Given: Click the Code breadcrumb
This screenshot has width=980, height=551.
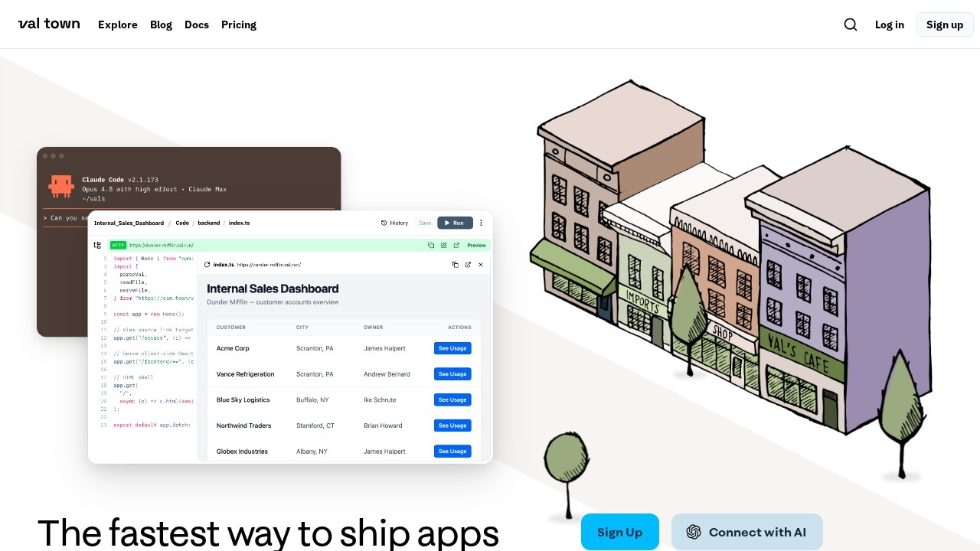Looking at the screenshot, I should pos(182,223).
